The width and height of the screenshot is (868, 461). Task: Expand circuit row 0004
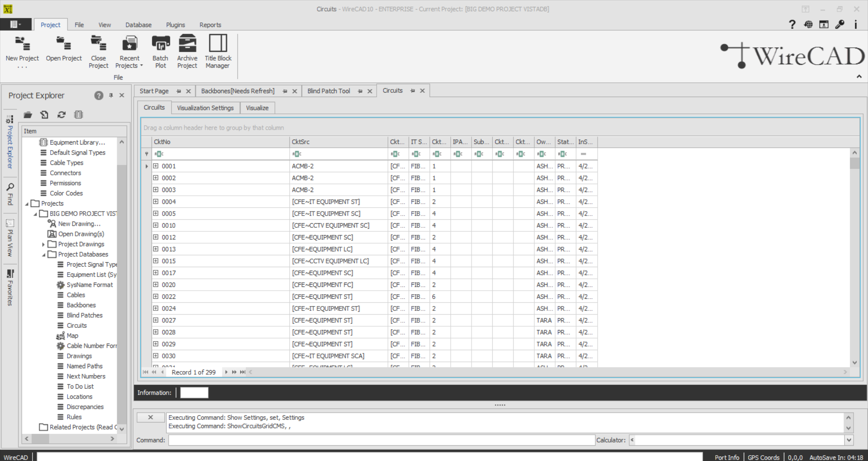click(156, 202)
